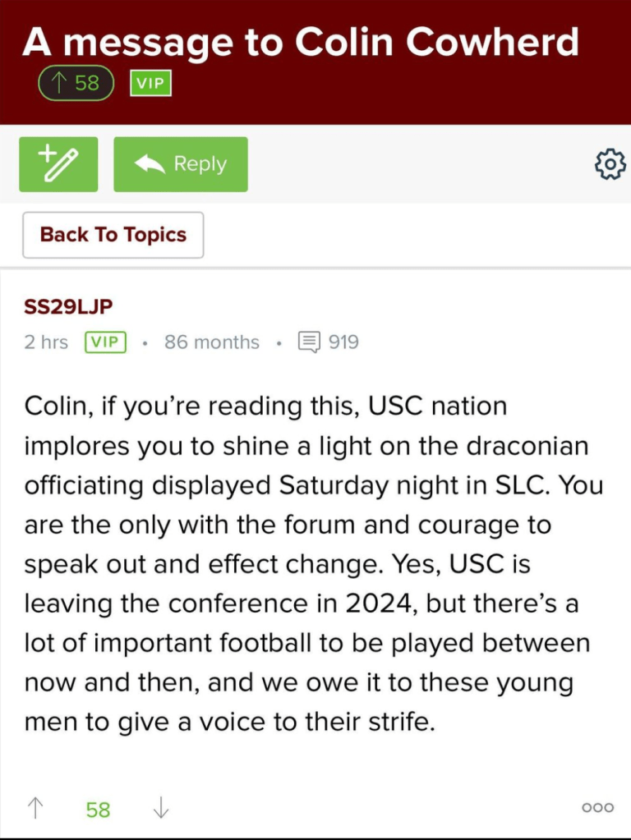The height and width of the screenshot is (840, 631).
Task: Click the post count comment icon
Action: point(309,342)
